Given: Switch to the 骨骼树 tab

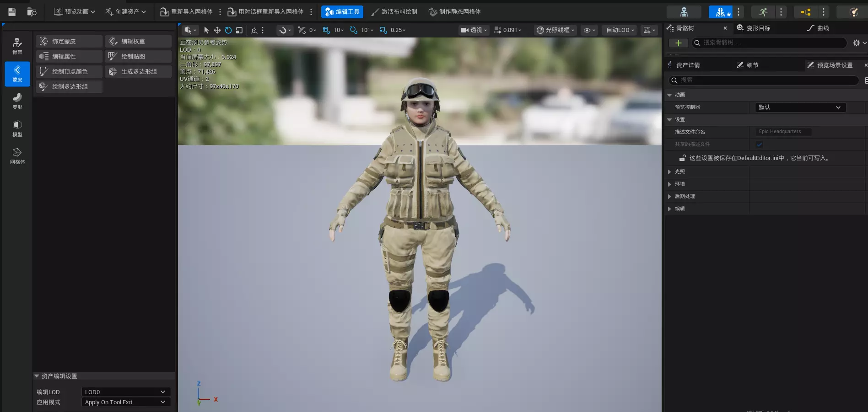Looking at the screenshot, I should (685, 28).
